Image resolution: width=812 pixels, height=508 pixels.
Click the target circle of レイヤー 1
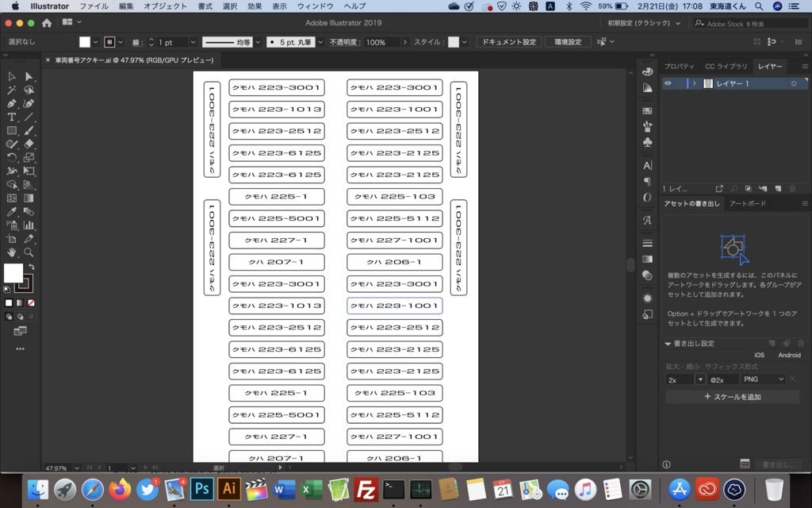pos(793,83)
